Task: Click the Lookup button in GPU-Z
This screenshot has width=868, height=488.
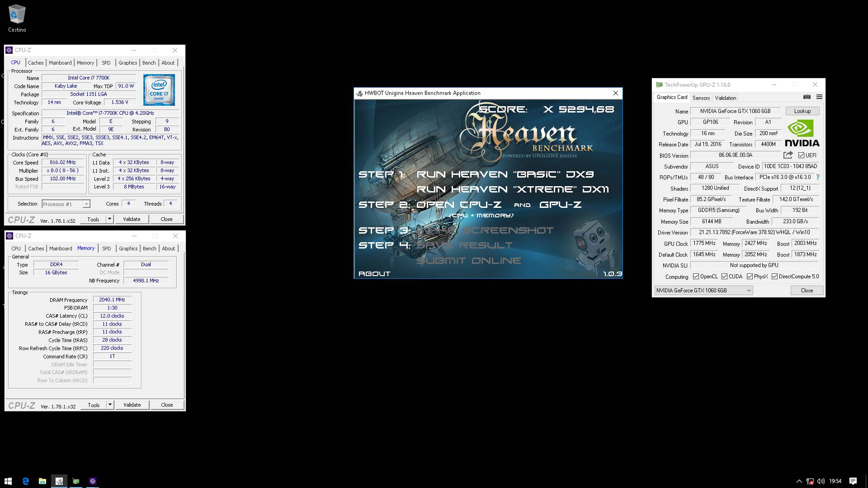Action: [802, 111]
